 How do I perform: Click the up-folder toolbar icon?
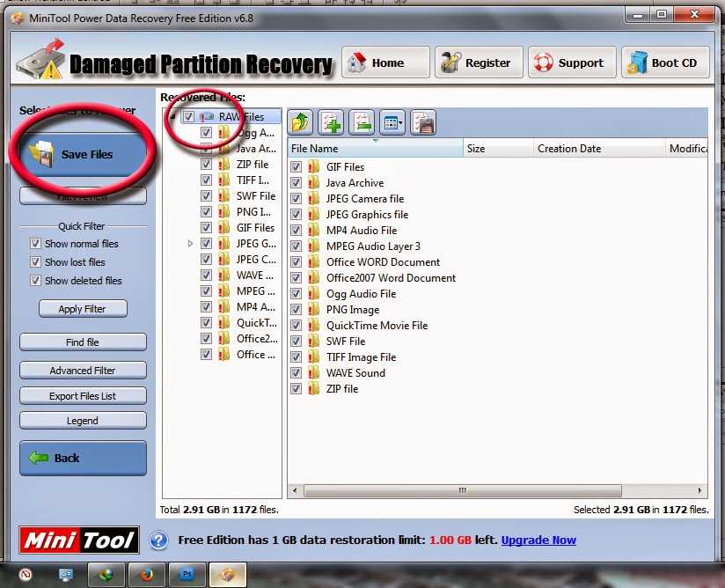[x=300, y=122]
